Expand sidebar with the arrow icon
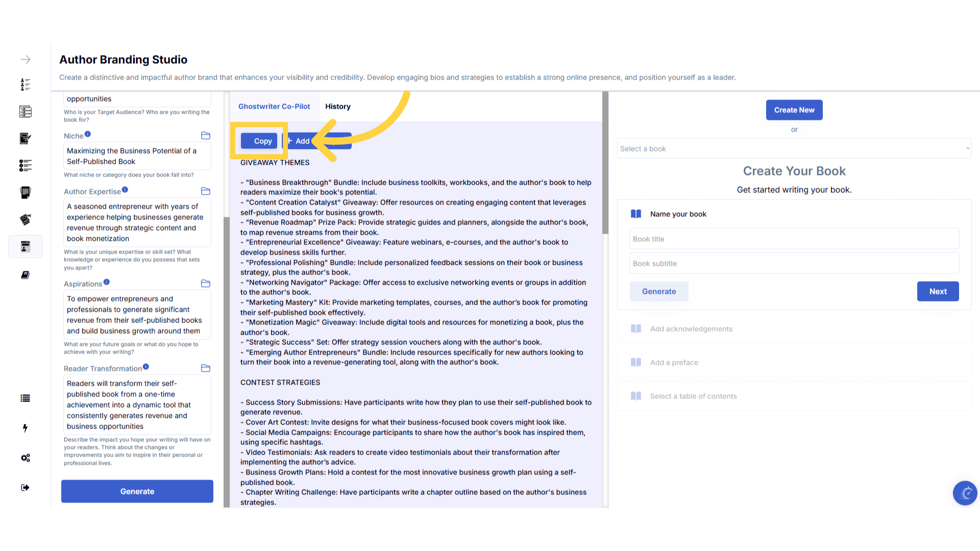The width and height of the screenshot is (980, 551). point(25,60)
